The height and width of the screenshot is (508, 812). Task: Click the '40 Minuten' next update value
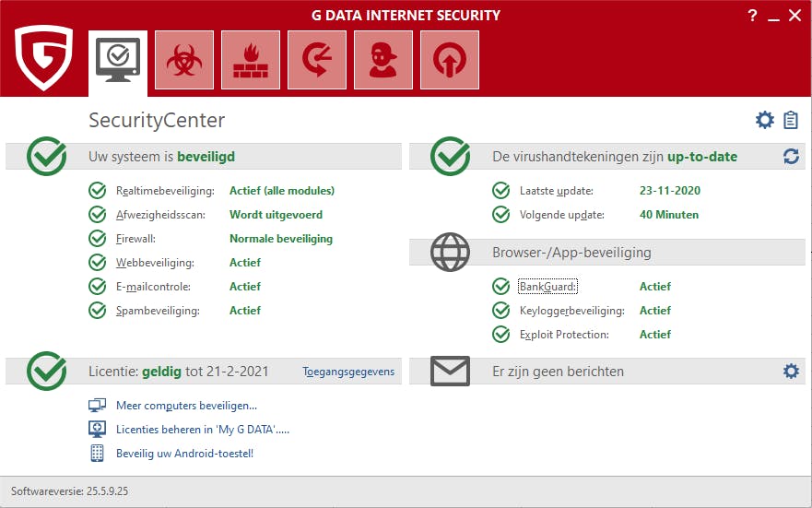669,215
